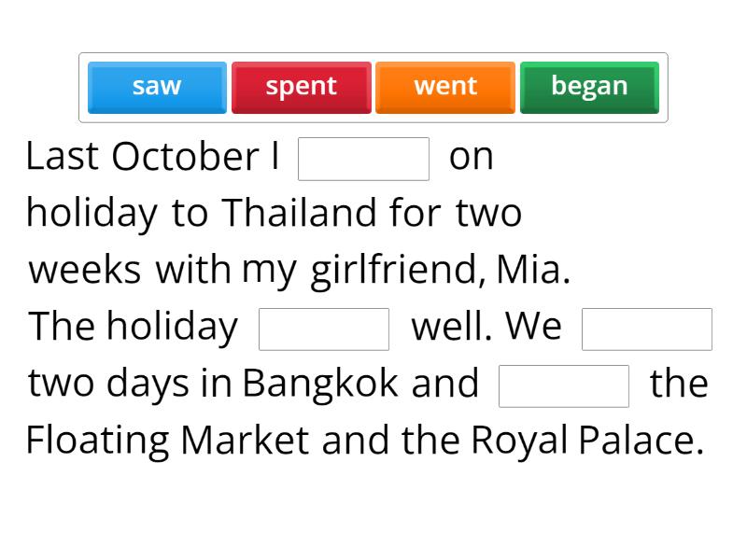Choose the green "began" word tile

click(589, 87)
